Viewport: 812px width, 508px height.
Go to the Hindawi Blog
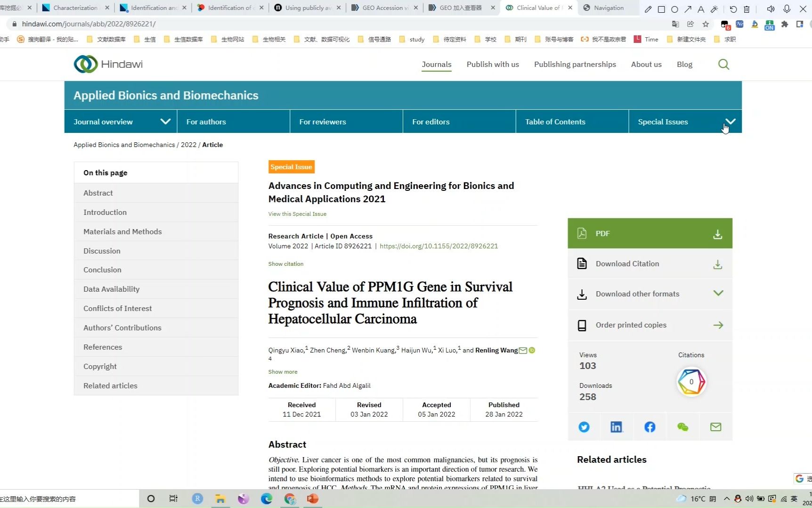tap(684, 65)
